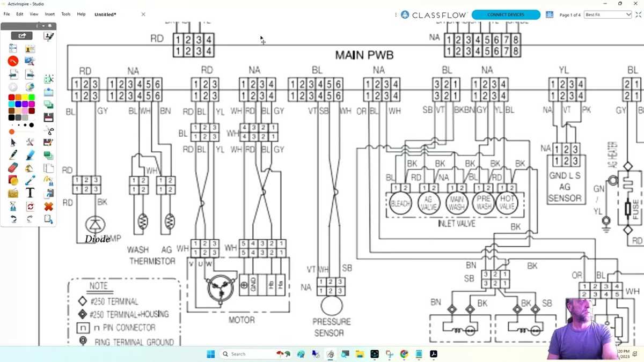Select the Untitled* flipchart tab
644x362 pixels.
click(105, 14)
